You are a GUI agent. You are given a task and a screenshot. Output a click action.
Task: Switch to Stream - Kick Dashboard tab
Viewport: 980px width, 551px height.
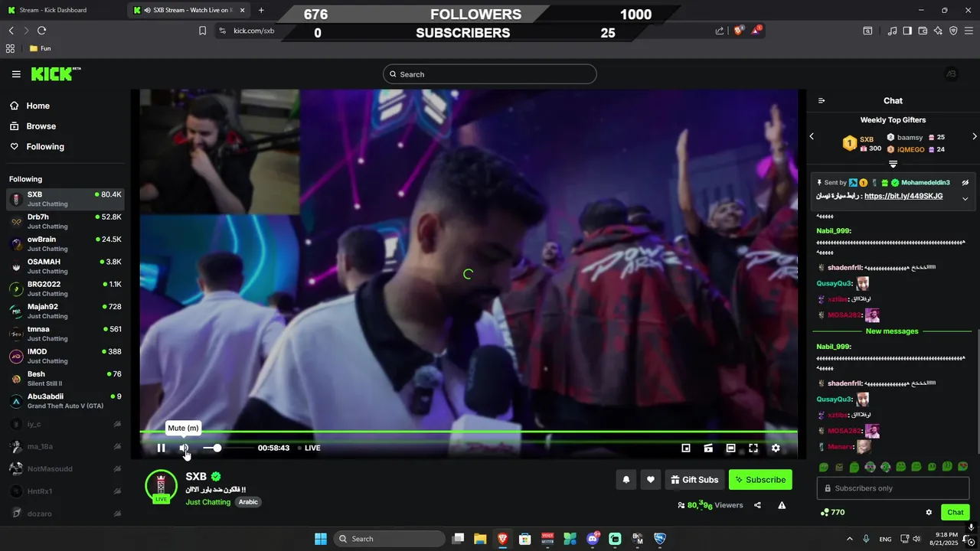pyautogui.click(x=61, y=10)
